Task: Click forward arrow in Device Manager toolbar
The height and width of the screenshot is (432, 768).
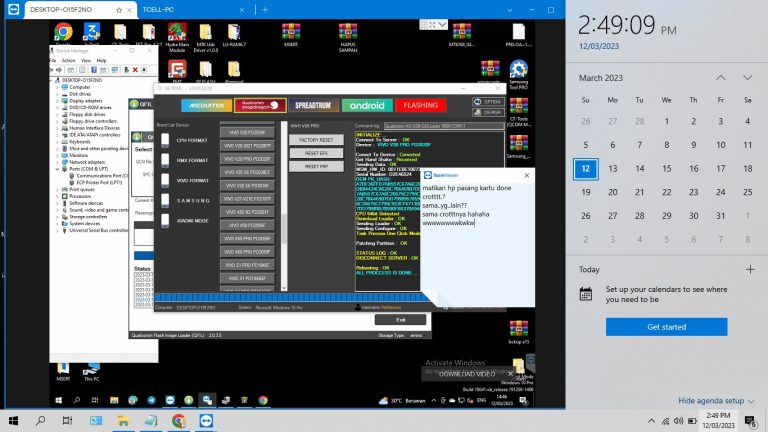Action: (x=60, y=70)
